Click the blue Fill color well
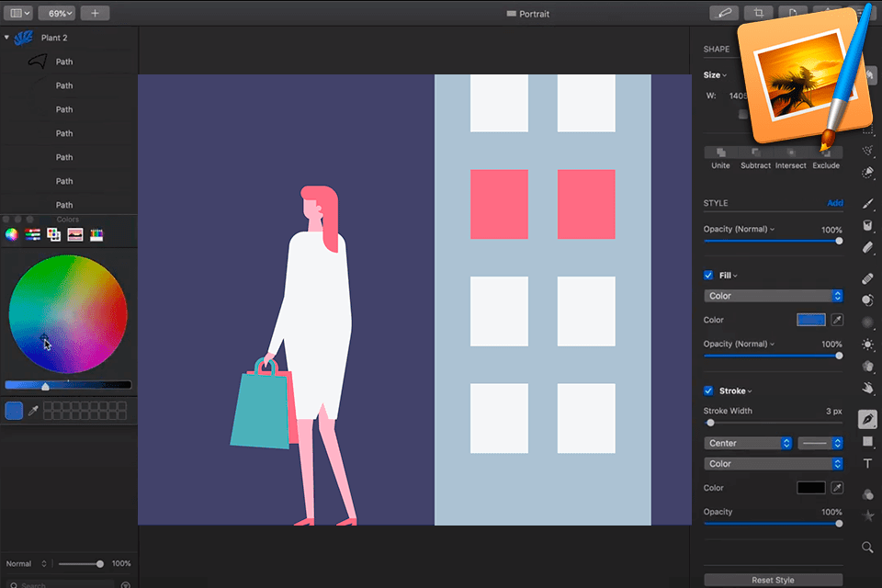The image size is (882, 588). click(x=810, y=320)
